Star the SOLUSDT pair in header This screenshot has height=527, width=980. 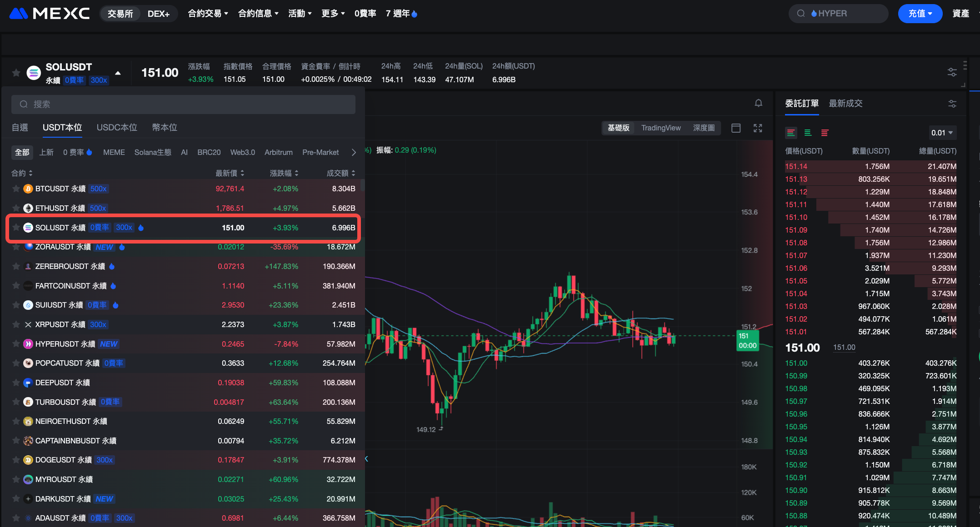16,73
